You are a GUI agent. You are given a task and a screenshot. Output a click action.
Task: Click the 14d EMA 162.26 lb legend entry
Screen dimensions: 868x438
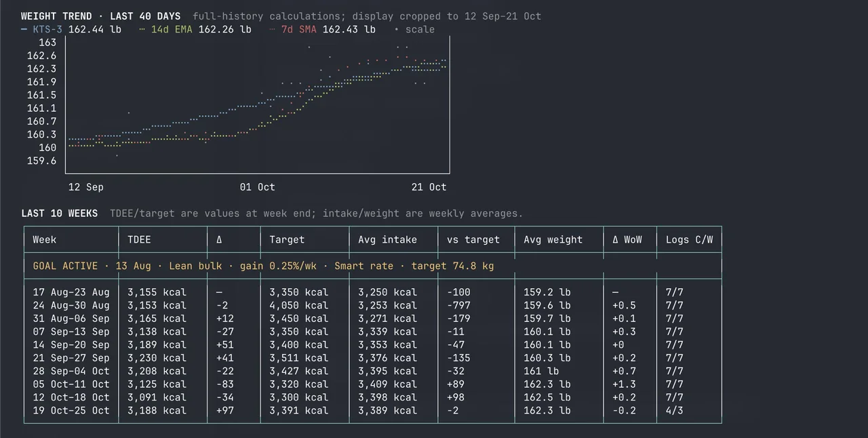[x=195, y=29]
